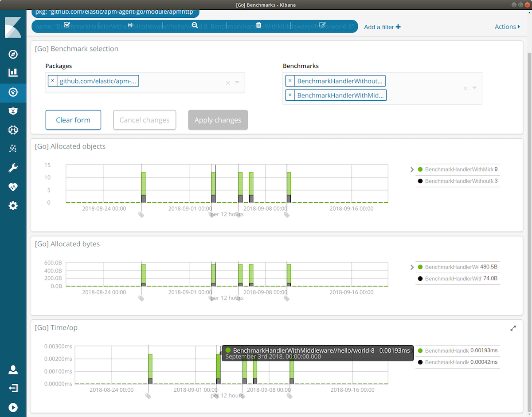
Task: Click the Apply changes button
Action: [218, 120]
